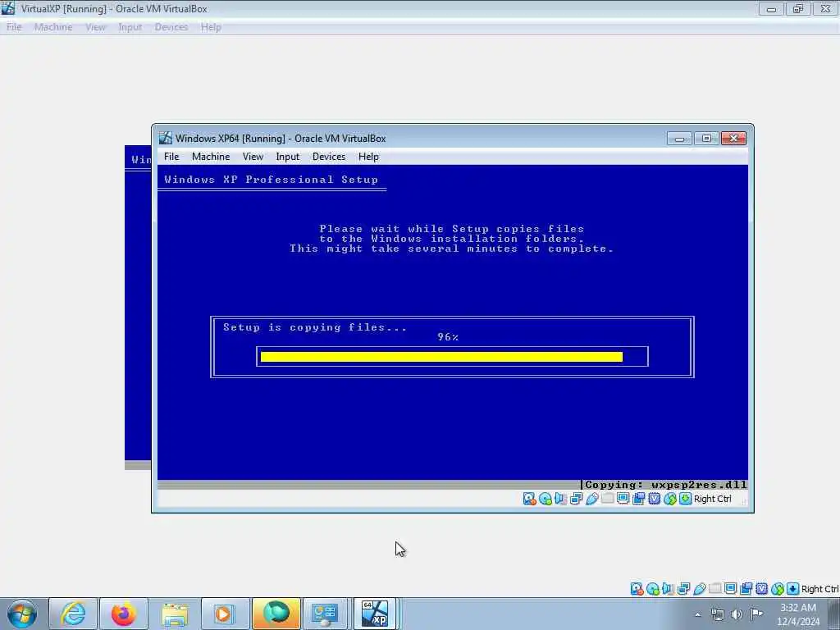Screen dimensions: 840x630
Task: Click 'Windows XP Professional Setup' heading
Action: [x=271, y=180]
